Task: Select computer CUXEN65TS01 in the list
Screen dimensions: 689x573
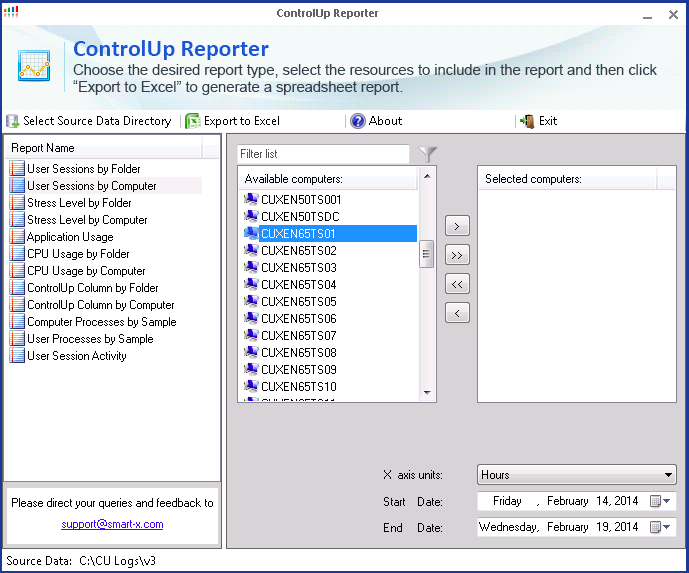Action: [337, 233]
